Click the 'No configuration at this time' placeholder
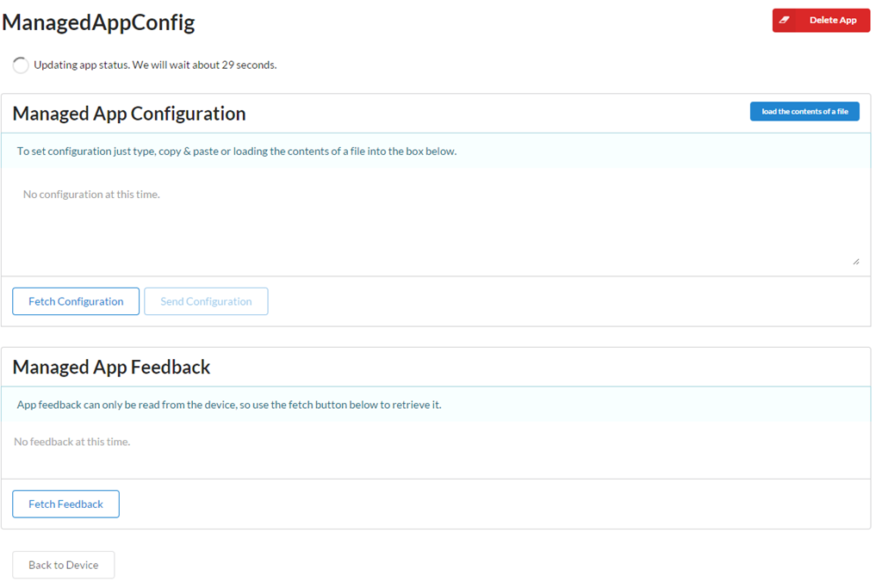 pos(91,195)
